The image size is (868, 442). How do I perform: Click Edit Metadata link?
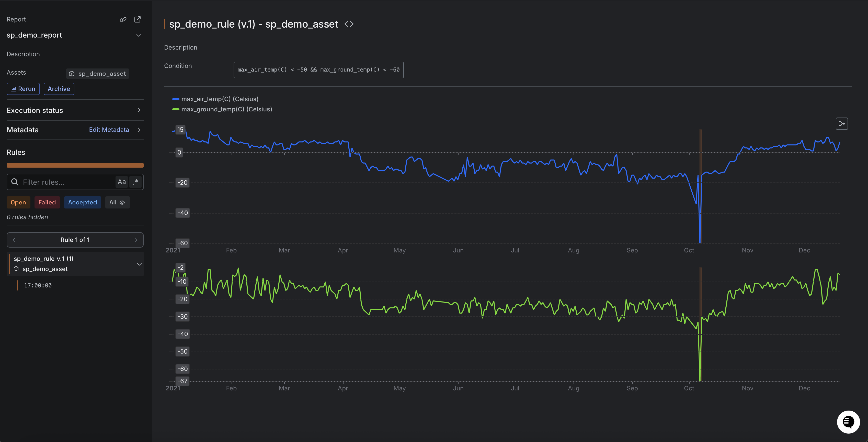pyautogui.click(x=109, y=130)
